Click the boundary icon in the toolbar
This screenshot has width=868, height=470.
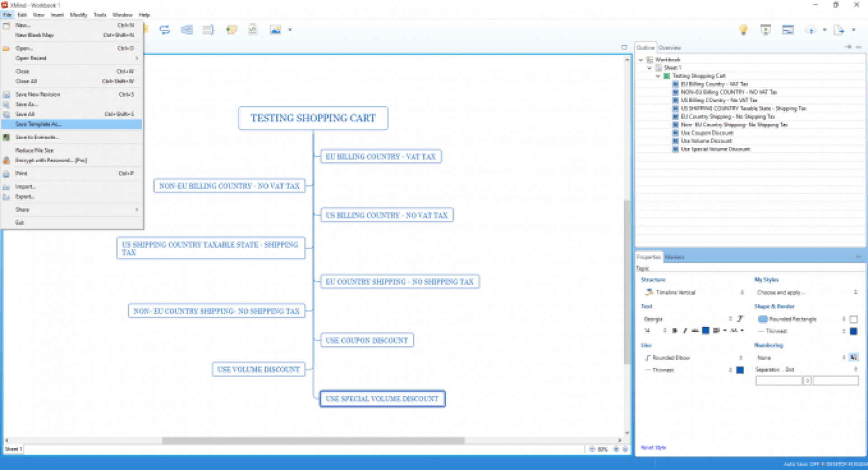187,30
